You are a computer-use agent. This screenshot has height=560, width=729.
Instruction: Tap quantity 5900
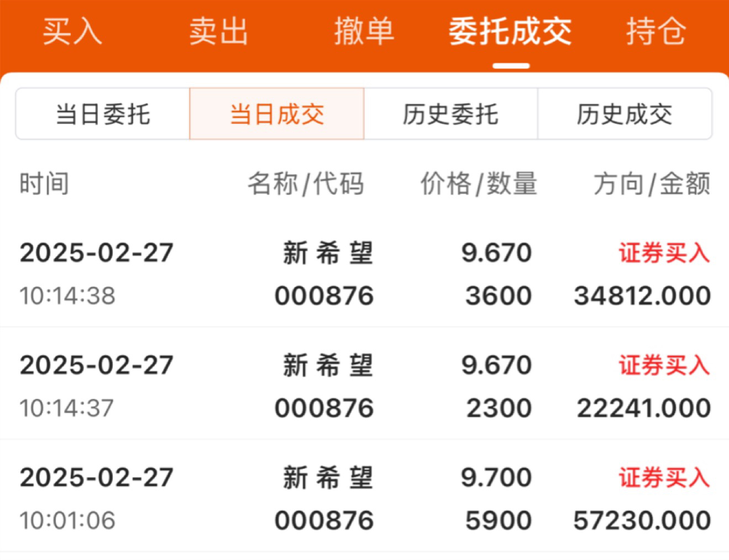click(499, 521)
